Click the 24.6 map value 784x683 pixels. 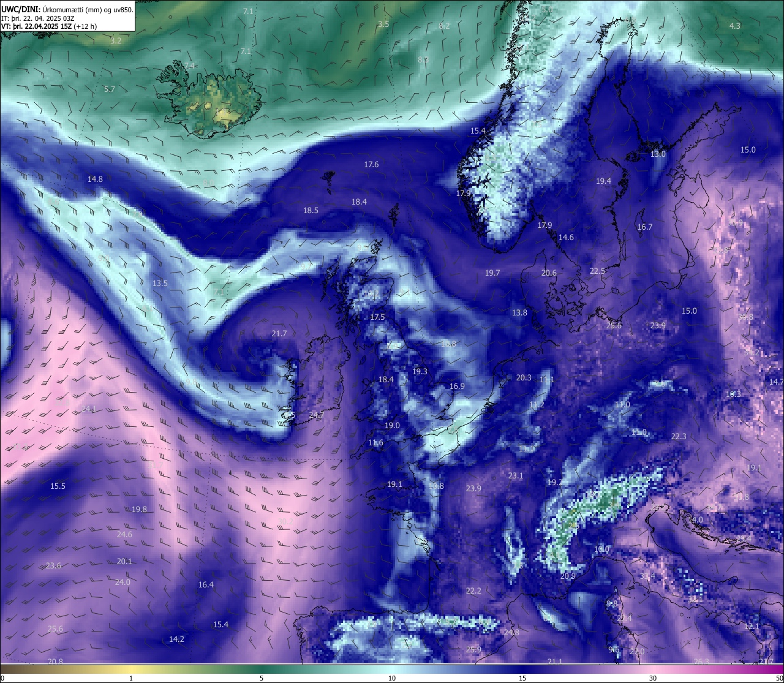pos(124,534)
